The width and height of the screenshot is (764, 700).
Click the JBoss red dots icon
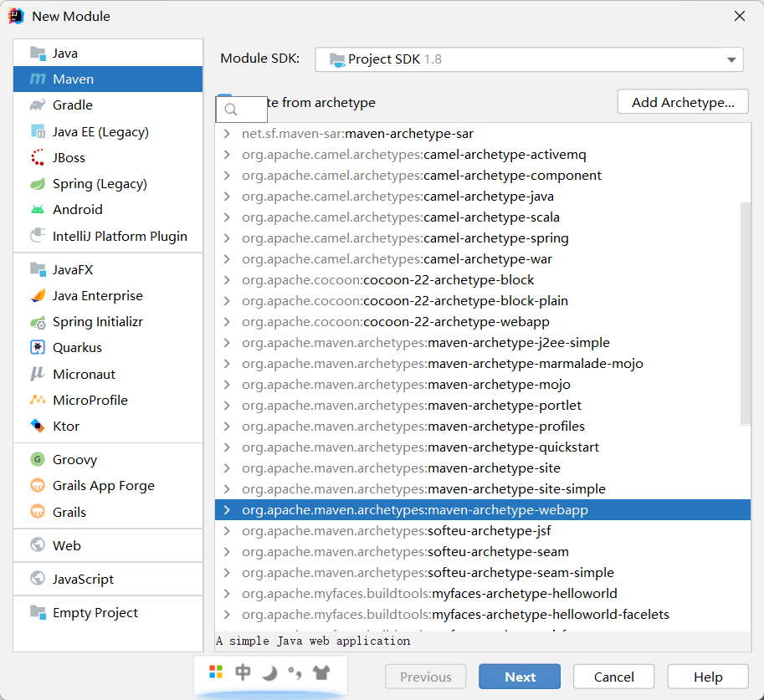[x=38, y=157]
